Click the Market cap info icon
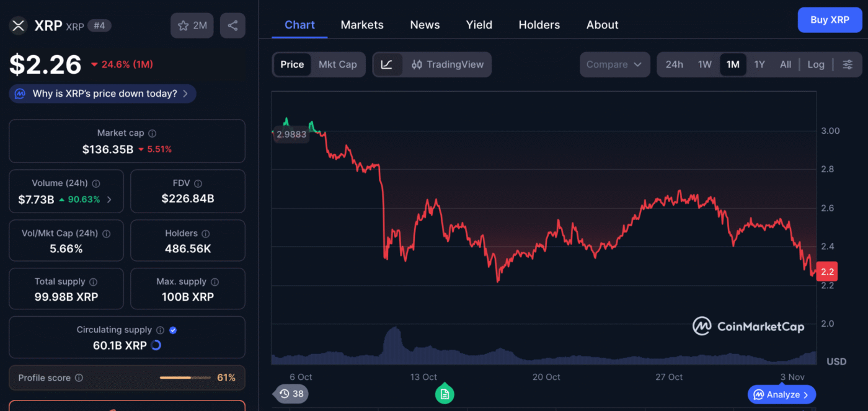The width and height of the screenshot is (868, 411). [x=153, y=133]
